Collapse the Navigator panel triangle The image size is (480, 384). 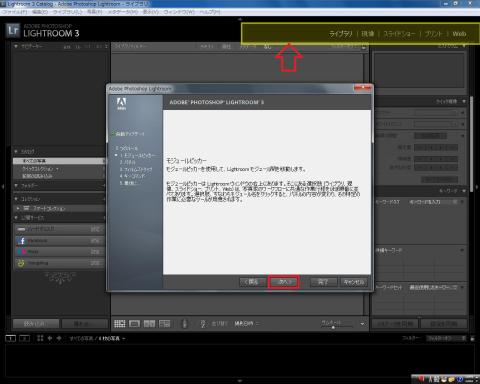click(16, 46)
